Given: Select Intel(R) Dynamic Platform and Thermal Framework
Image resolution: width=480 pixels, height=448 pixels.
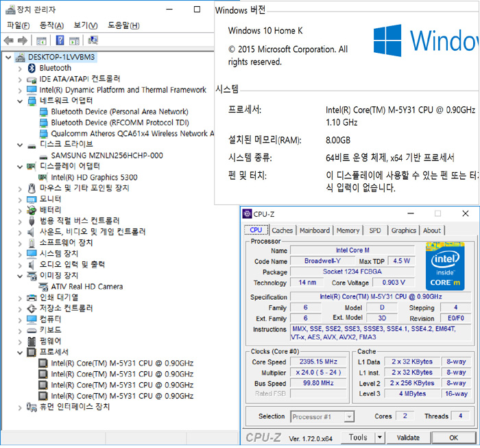Looking at the screenshot, I should (x=123, y=90).
